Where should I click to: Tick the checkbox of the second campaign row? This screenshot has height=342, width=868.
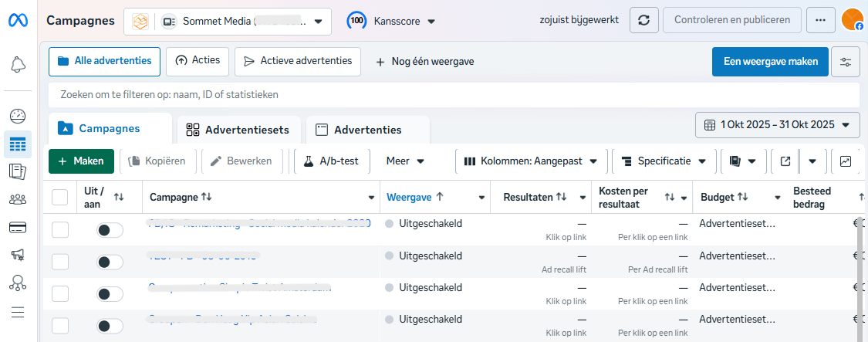click(x=60, y=262)
